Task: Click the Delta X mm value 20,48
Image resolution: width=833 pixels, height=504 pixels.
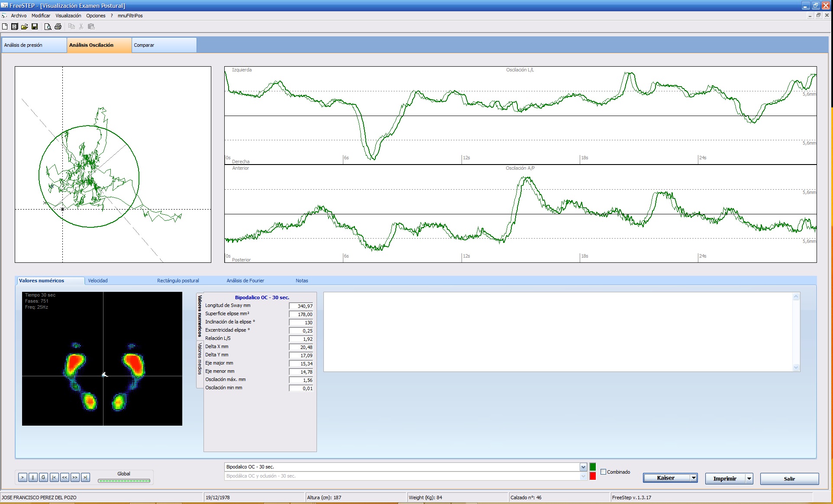Action: tap(301, 347)
